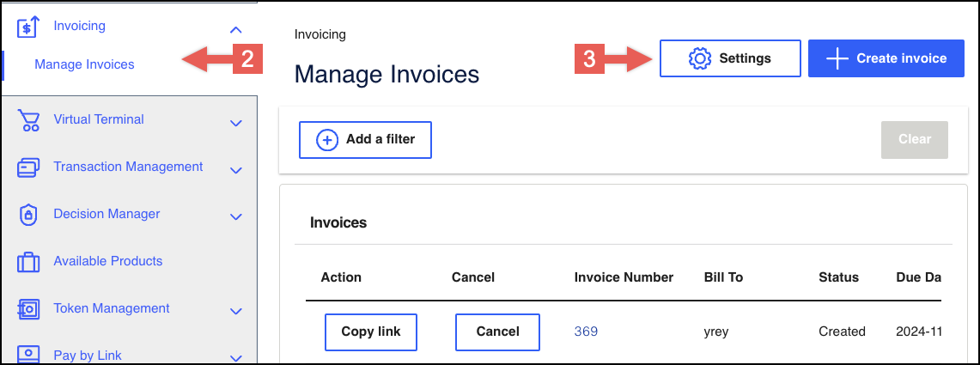The image size is (980, 365).
Task: Click the Token Management safe icon
Action: tap(29, 309)
